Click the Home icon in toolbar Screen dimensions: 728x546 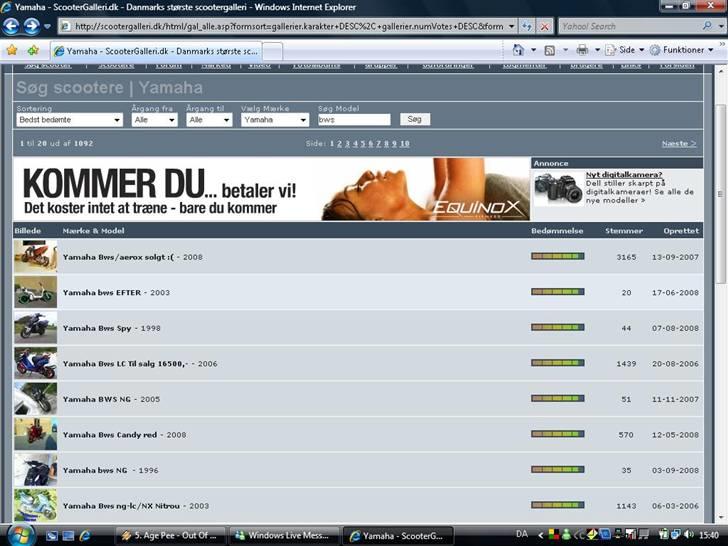tap(518, 49)
